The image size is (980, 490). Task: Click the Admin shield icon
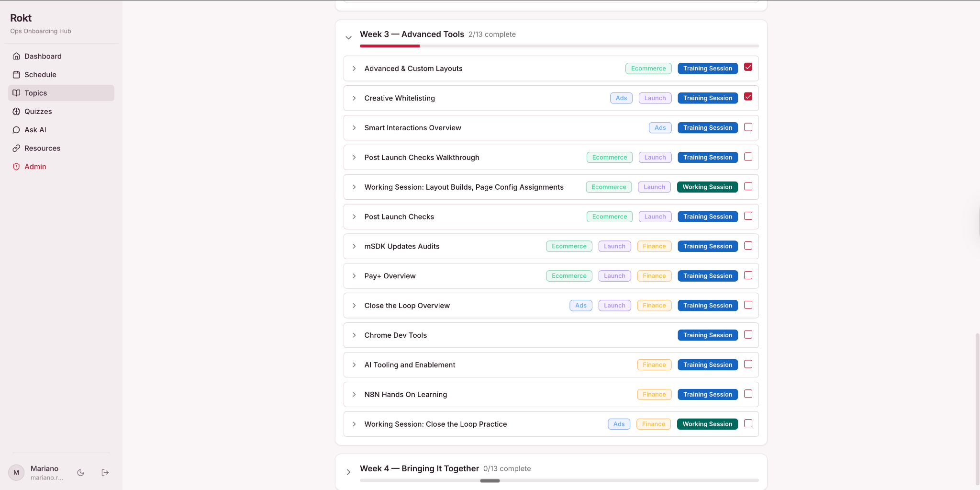point(16,167)
